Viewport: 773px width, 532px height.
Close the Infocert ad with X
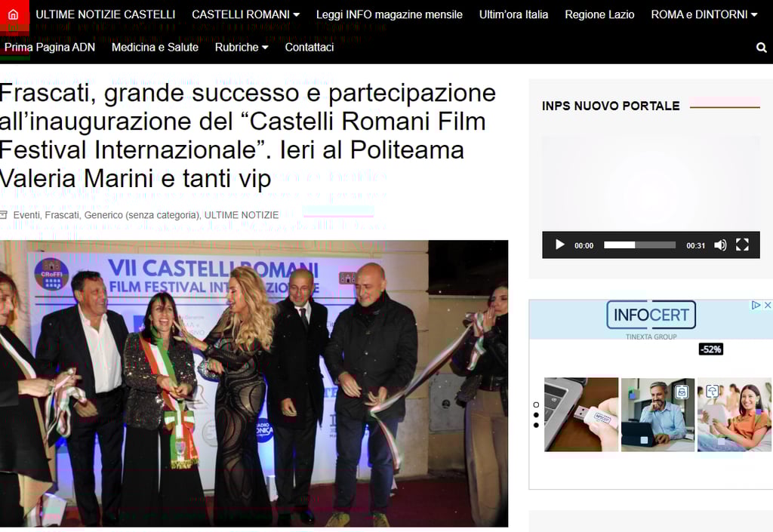(768, 305)
